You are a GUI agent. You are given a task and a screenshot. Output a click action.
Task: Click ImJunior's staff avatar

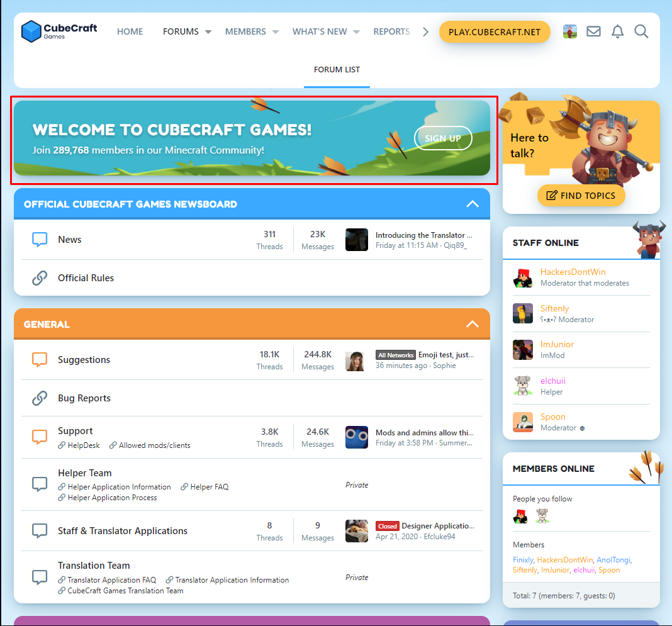523,350
